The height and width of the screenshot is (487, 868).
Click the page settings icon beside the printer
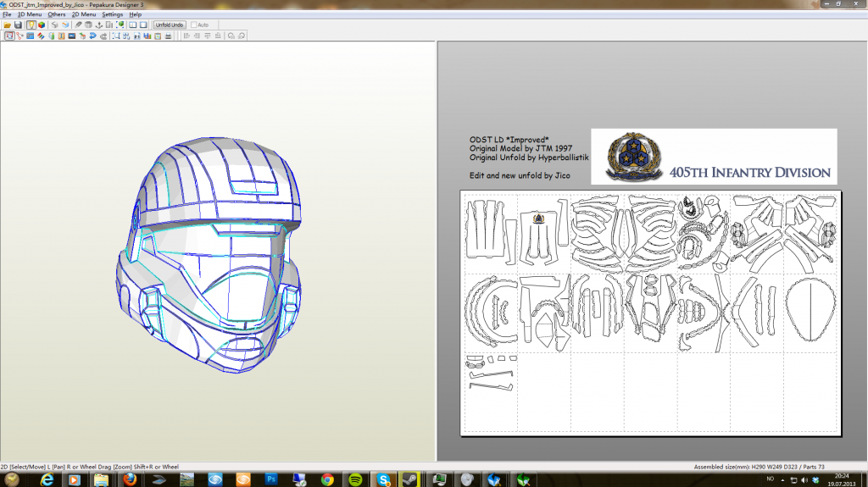158,36
